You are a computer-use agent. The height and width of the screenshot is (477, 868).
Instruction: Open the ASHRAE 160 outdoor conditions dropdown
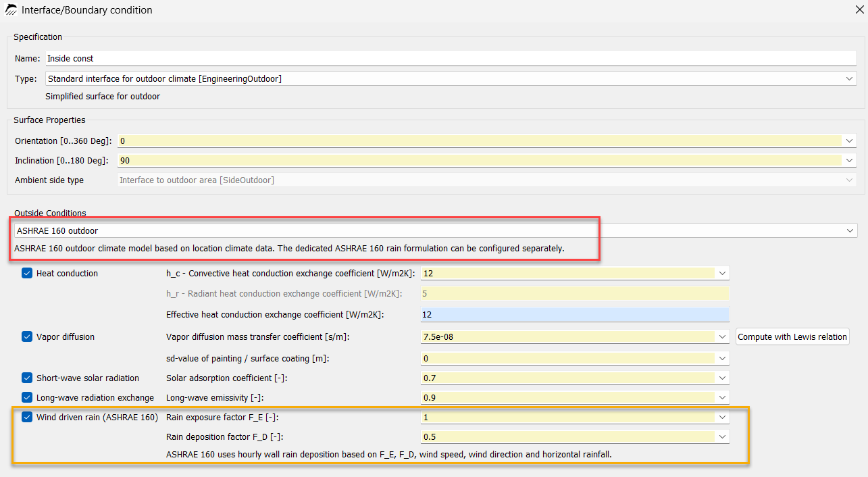[850, 231]
